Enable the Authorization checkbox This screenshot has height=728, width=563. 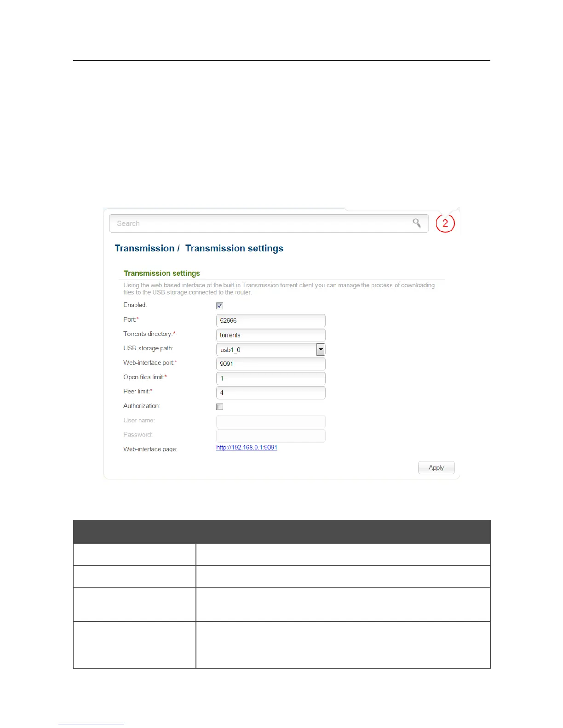coord(220,407)
